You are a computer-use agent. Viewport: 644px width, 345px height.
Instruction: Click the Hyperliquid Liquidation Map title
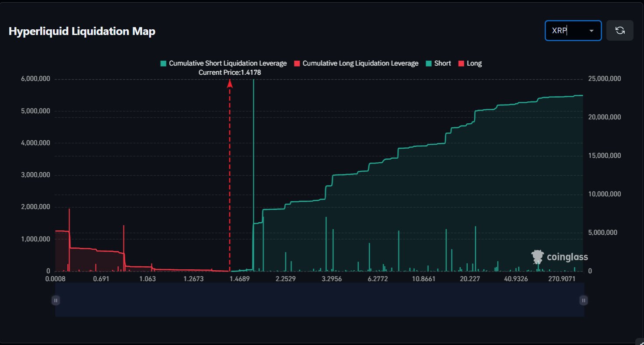pos(82,31)
